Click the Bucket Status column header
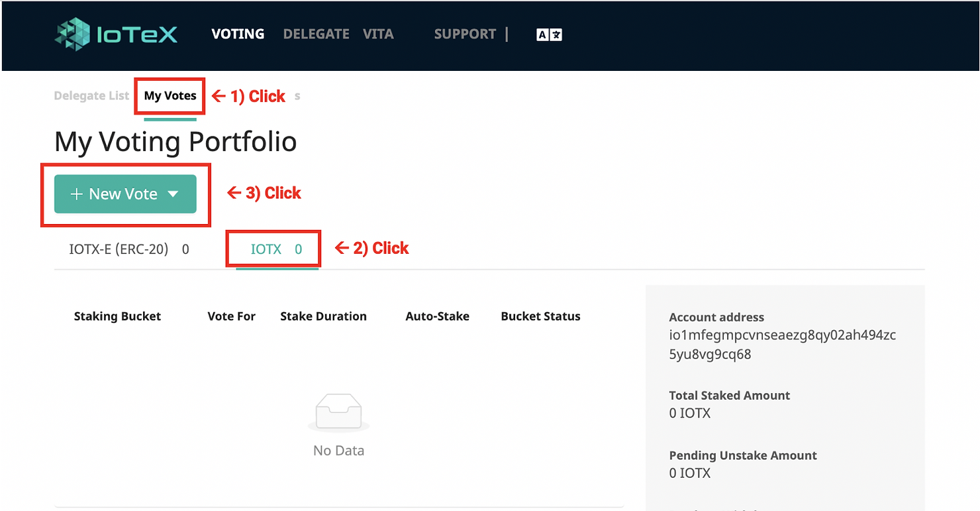The width and height of the screenshot is (980, 511). pyautogui.click(x=540, y=316)
